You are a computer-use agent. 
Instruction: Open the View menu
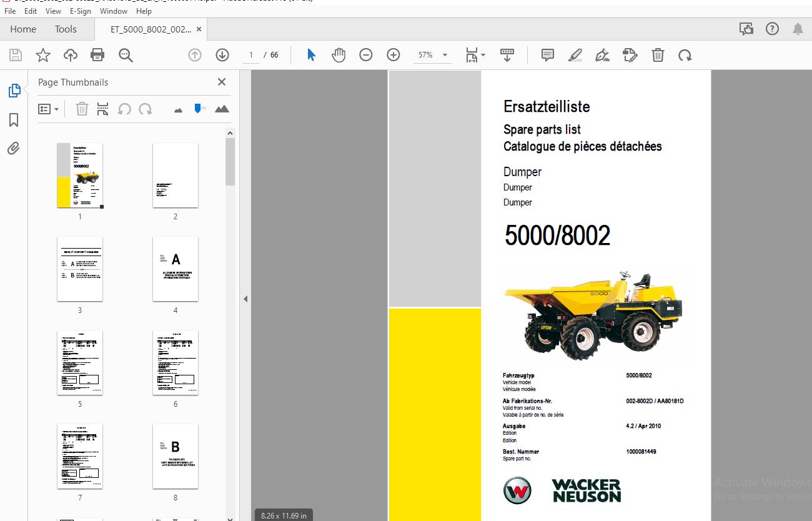click(54, 11)
